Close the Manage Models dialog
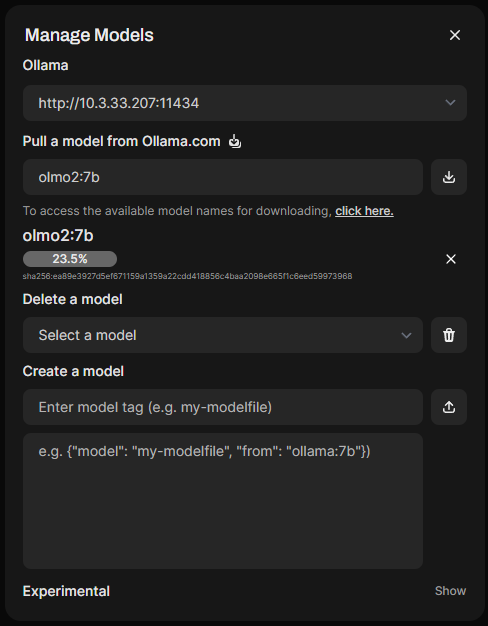The height and width of the screenshot is (626, 488). tap(455, 35)
